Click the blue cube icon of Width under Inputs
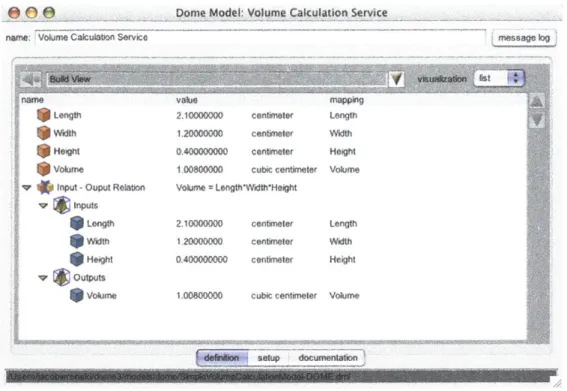 pos(77,241)
